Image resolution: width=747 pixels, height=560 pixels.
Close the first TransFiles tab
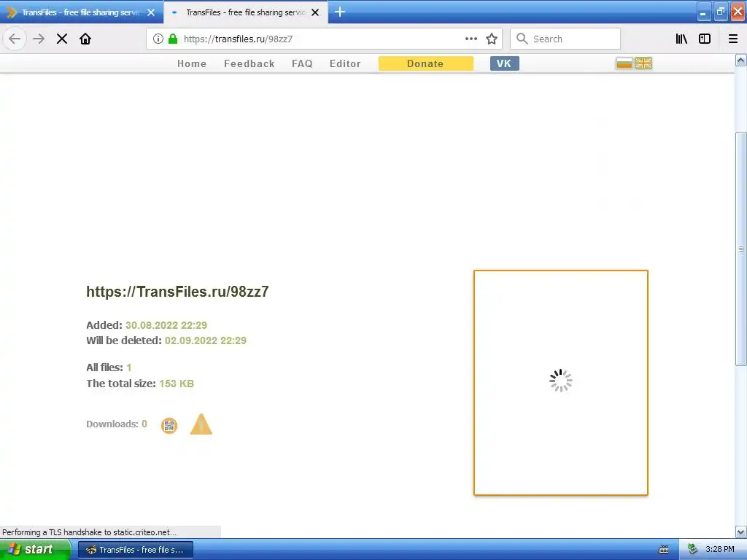[x=151, y=12]
